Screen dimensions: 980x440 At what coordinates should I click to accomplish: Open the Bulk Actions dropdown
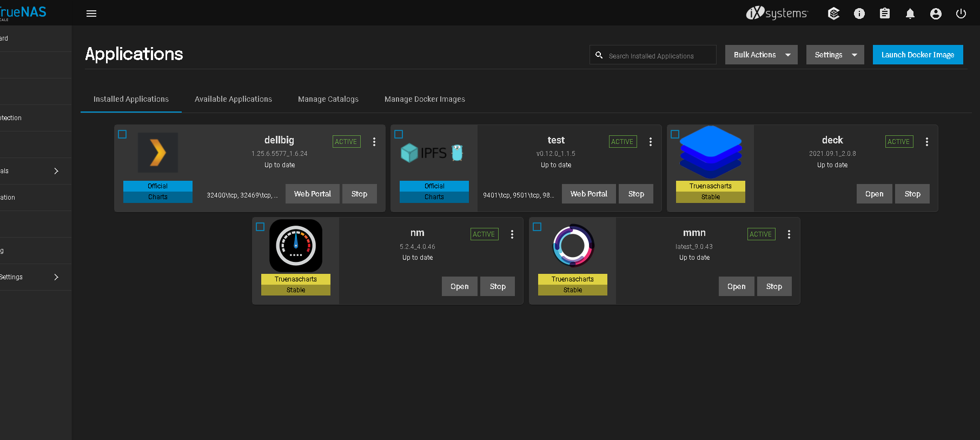point(762,55)
